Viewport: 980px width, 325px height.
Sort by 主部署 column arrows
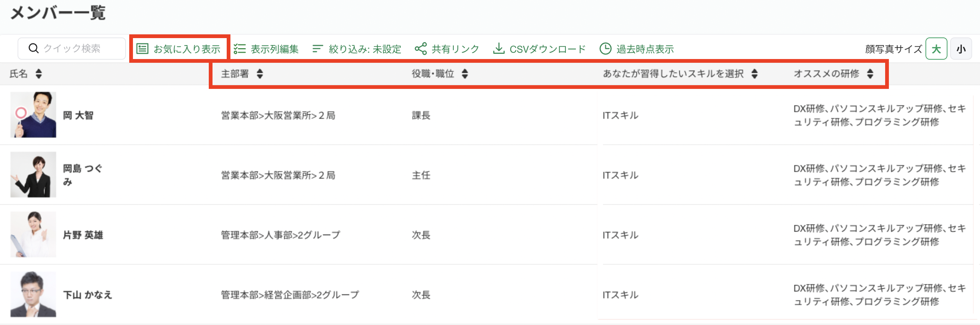[260, 74]
